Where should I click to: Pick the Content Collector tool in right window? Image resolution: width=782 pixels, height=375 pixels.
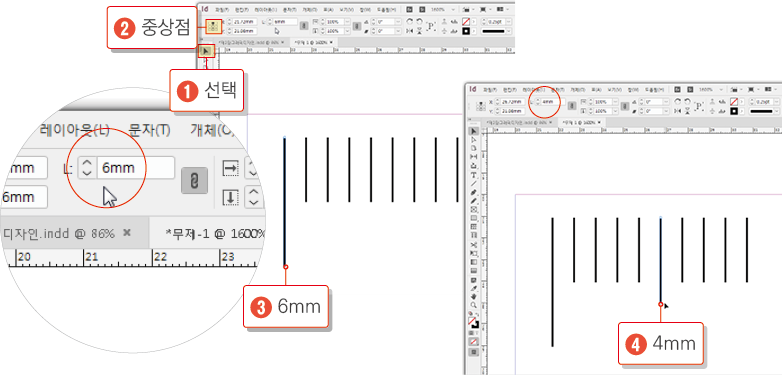pos(474,166)
